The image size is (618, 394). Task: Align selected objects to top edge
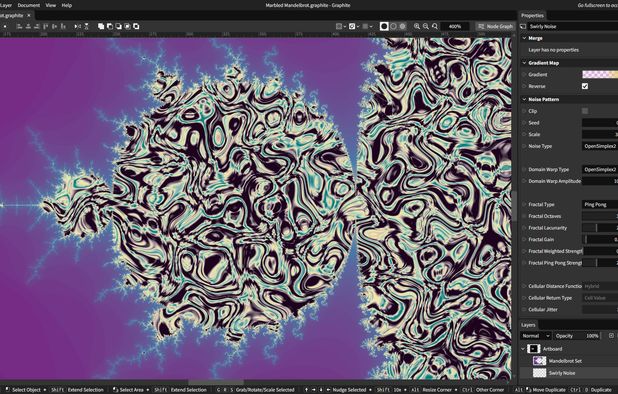click(45, 26)
